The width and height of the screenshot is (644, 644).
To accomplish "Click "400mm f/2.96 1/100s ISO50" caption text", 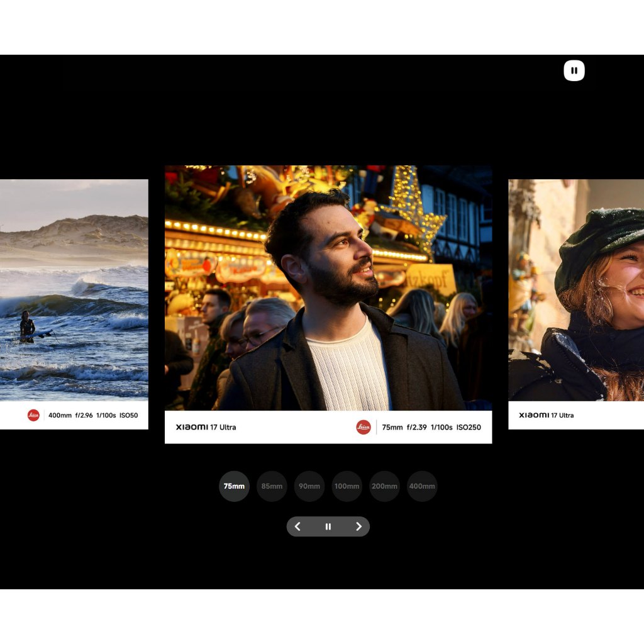I will (93, 415).
